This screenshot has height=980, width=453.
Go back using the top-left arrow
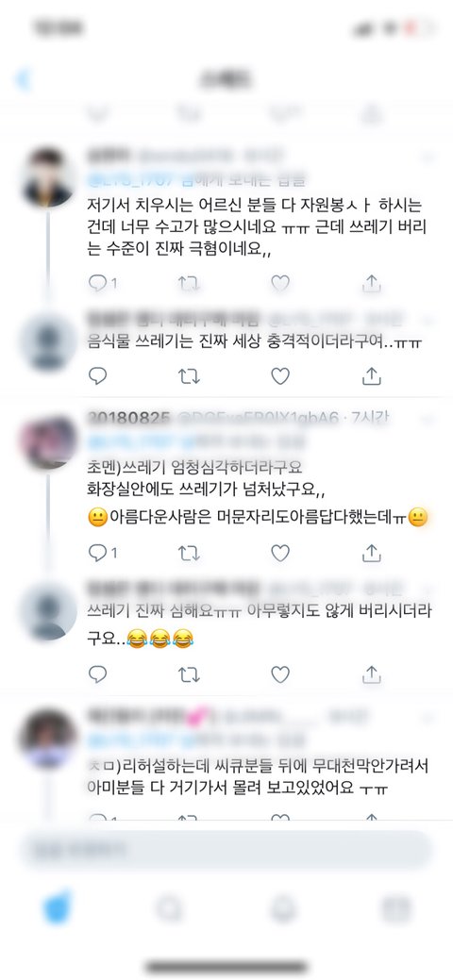click(x=24, y=79)
